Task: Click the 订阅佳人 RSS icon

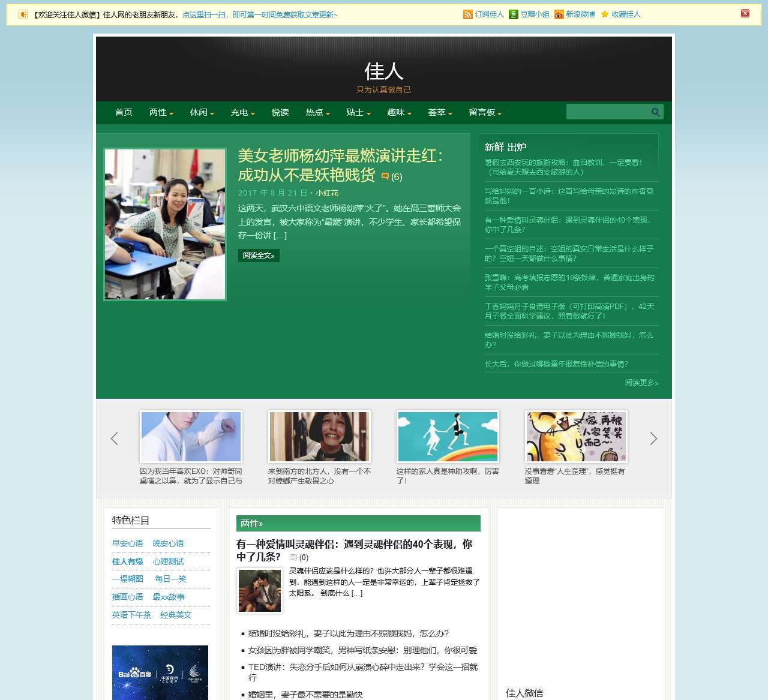Action: point(467,14)
